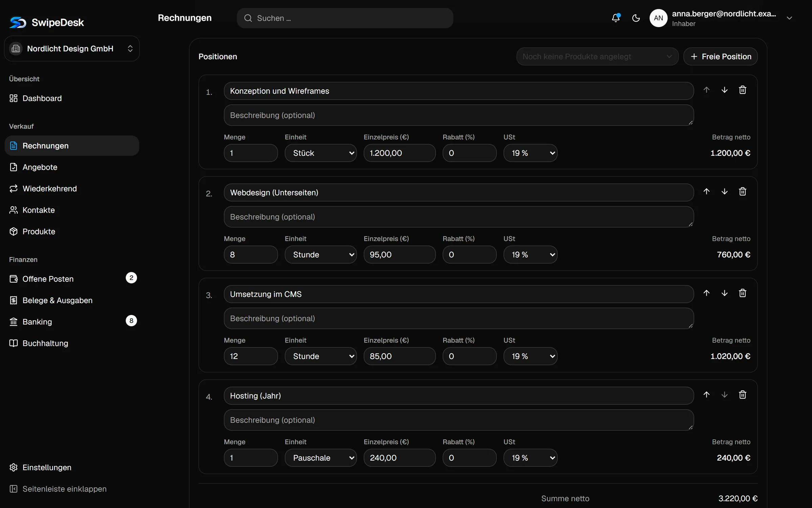This screenshot has height=508, width=812.
Task: Toggle dark mode moon icon
Action: coord(636,18)
